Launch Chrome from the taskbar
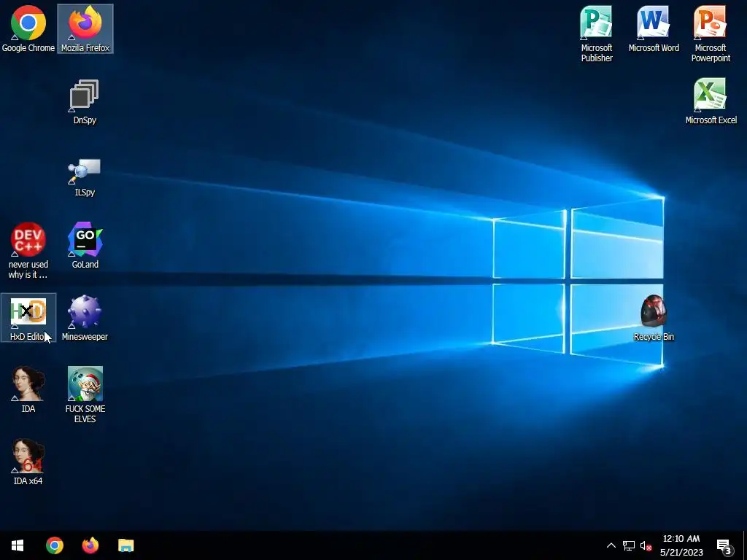747x560 pixels. pyautogui.click(x=55, y=545)
